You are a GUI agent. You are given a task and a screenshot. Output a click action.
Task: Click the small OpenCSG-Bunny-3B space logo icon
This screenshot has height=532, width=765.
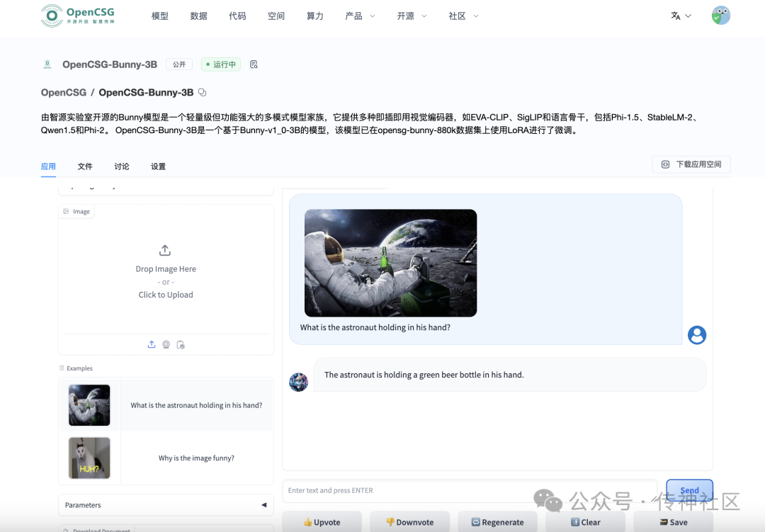47,64
